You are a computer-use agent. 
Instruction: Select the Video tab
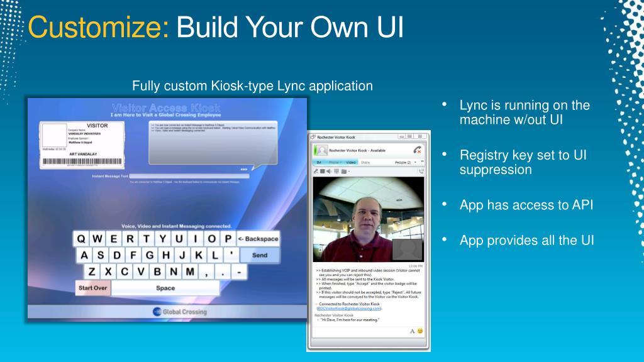[x=351, y=163]
